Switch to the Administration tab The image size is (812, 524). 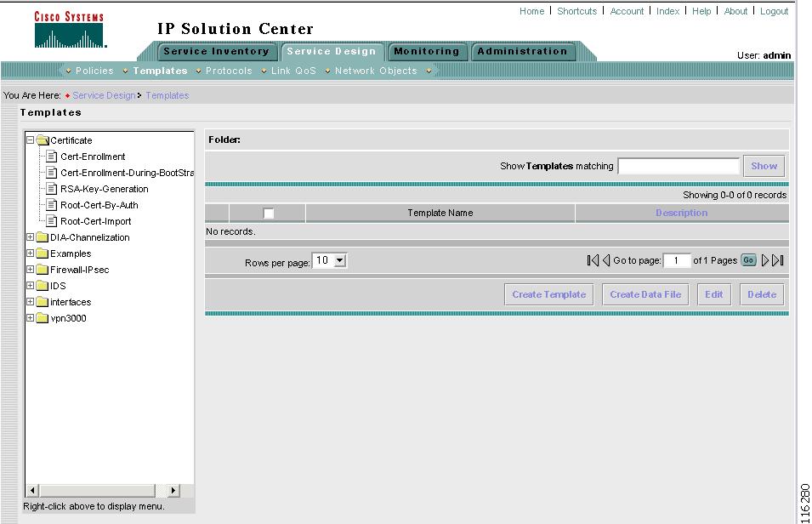[523, 51]
